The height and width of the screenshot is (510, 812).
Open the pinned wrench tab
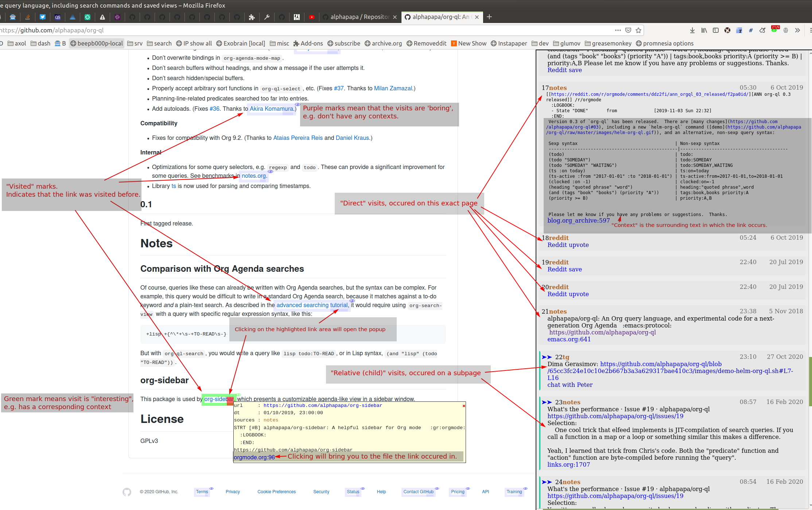click(267, 17)
